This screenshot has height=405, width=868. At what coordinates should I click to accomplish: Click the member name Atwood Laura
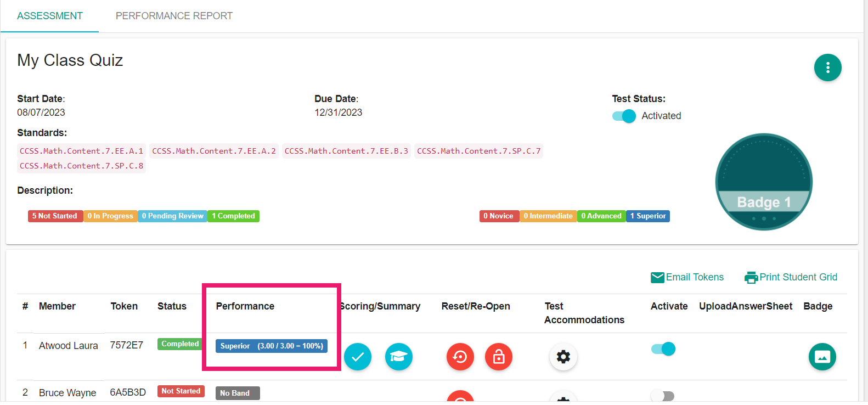[69, 346]
